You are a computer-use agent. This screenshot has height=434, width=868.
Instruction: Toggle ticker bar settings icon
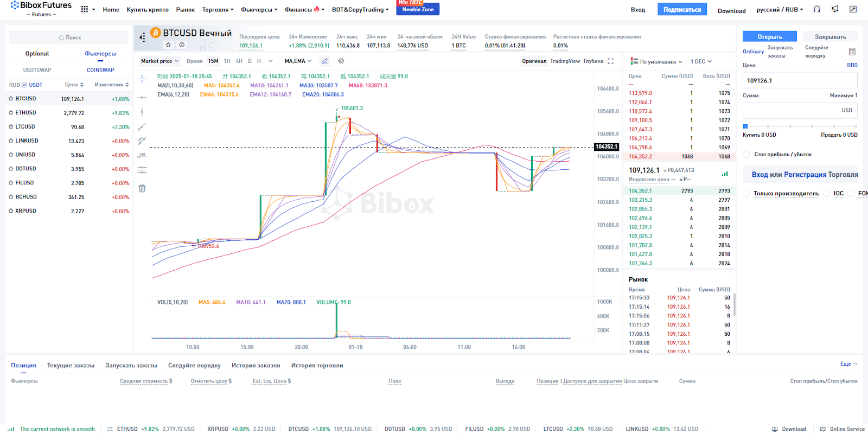(110, 429)
